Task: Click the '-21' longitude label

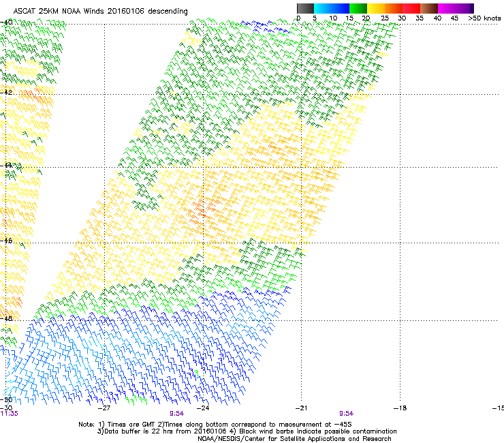Action: coord(301,408)
